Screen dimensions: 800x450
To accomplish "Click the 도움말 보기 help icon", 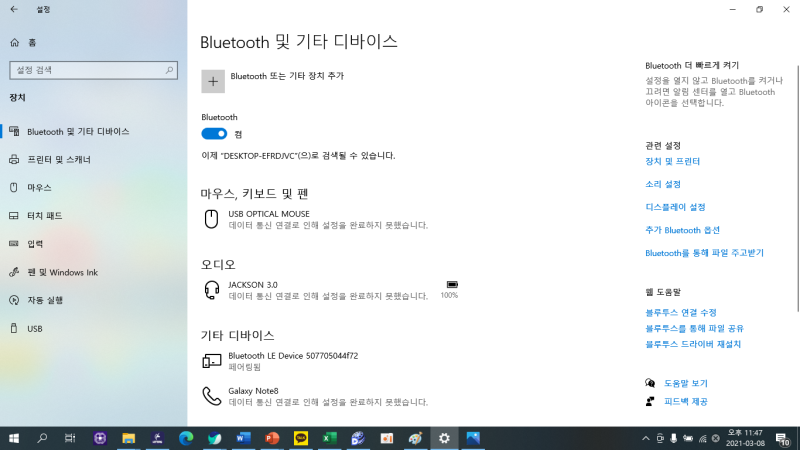I will point(650,383).
